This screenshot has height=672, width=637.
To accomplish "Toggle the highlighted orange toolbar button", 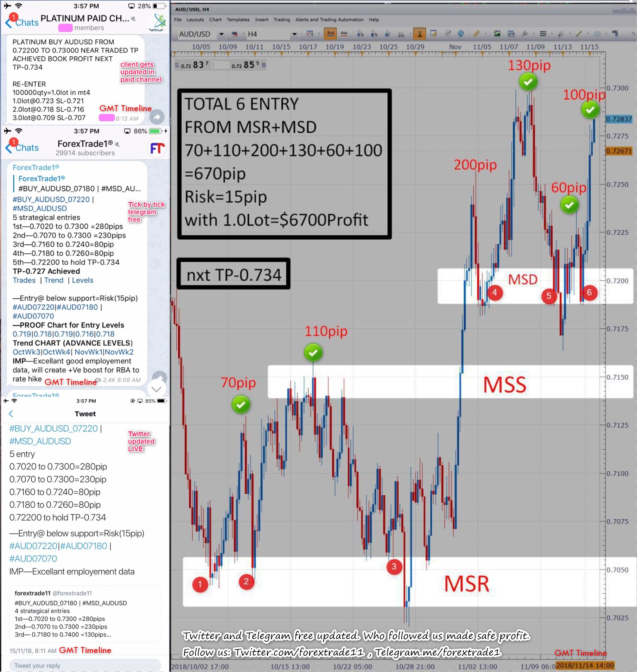I will tap(419, 34).
